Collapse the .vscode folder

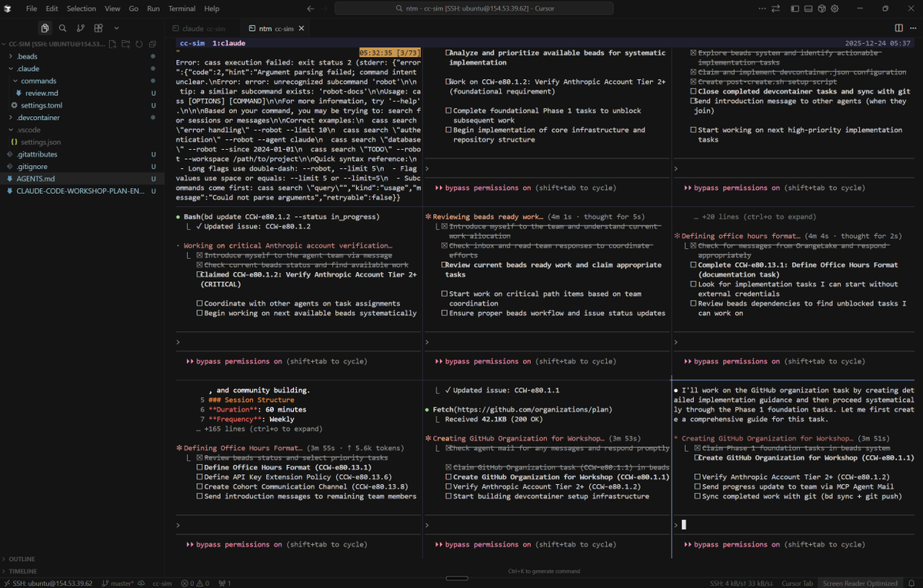point(82,130)
